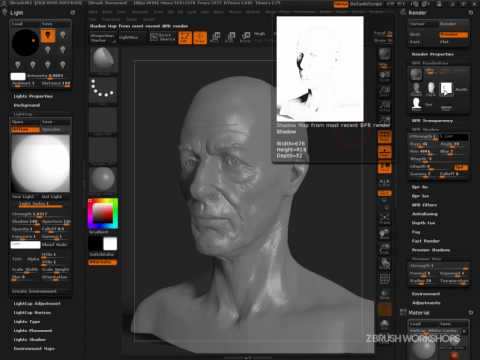The width and height of the screenshot is (480, 360).
Task: Click the AAHalf icon on right shelf
Action: coord(385,121)
